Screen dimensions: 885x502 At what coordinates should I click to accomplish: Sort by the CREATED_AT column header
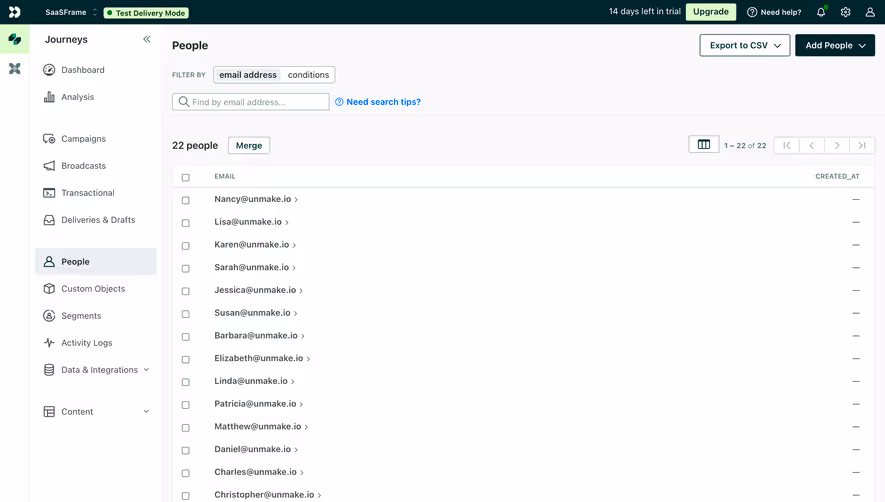pos(837,177)
